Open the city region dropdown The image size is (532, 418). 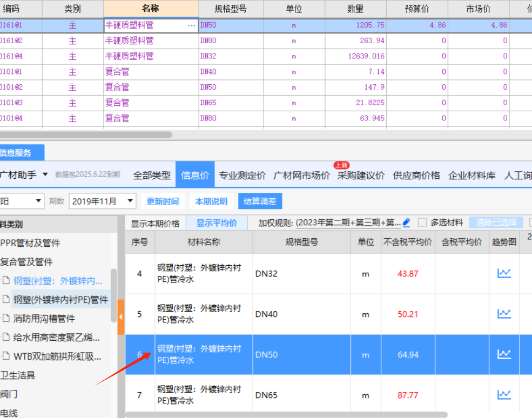38,201
